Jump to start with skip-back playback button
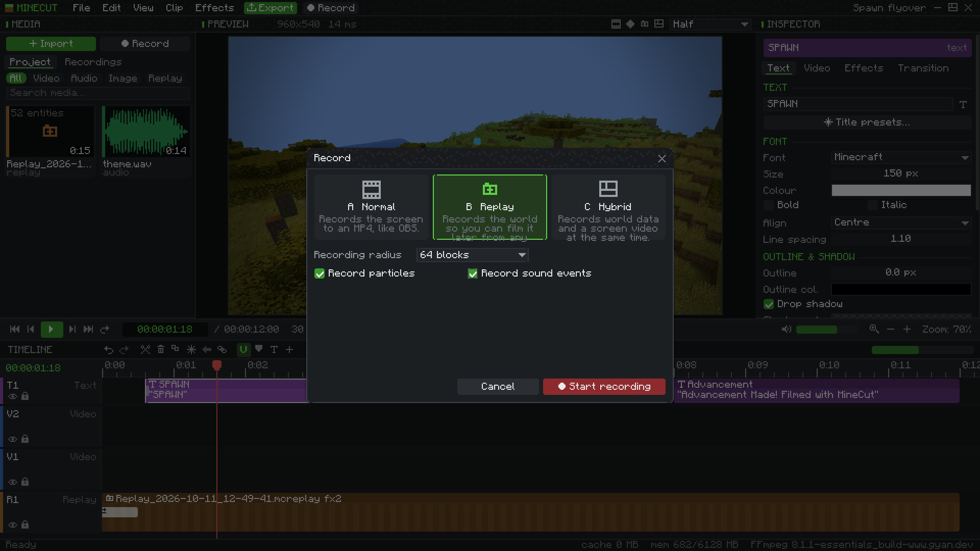 point(15,329)
